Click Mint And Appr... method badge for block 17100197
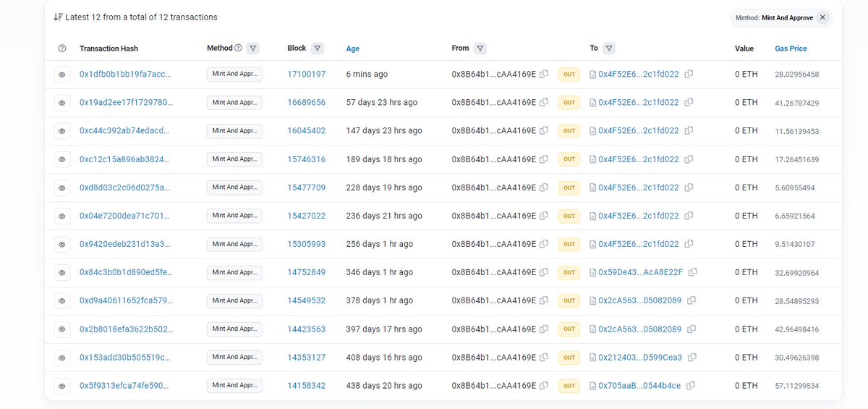868x409 pixels. (234, 74)
